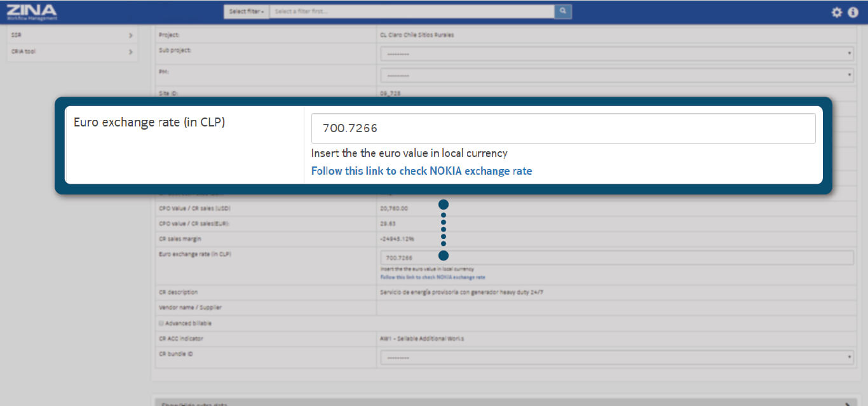Focus the small Euro exchange rate field in form
Screen dimensions: 868x406
pos(616,258)
